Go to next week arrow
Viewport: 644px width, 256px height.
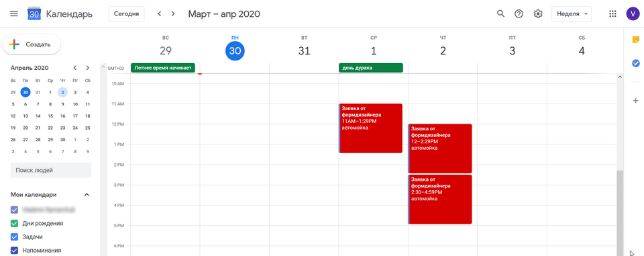173,13
